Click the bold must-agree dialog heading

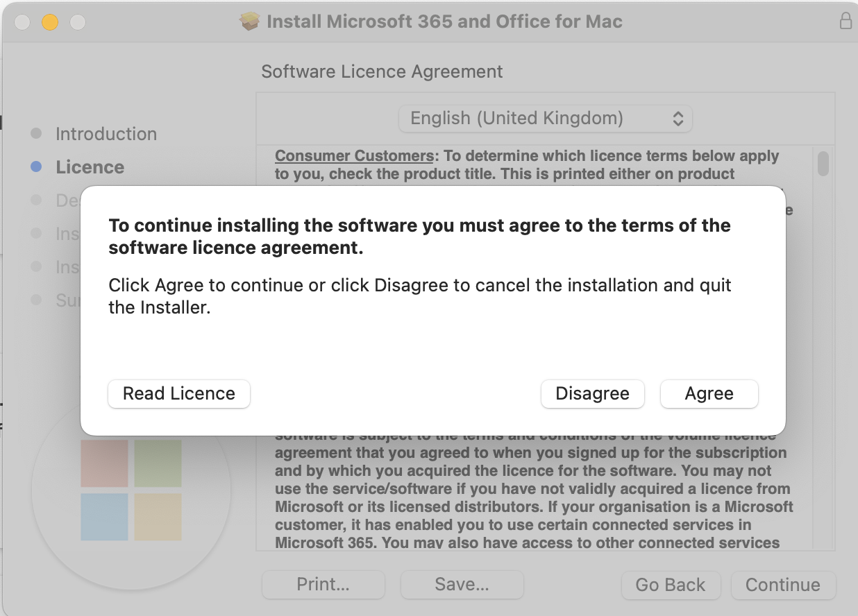[x=419, y=237]
